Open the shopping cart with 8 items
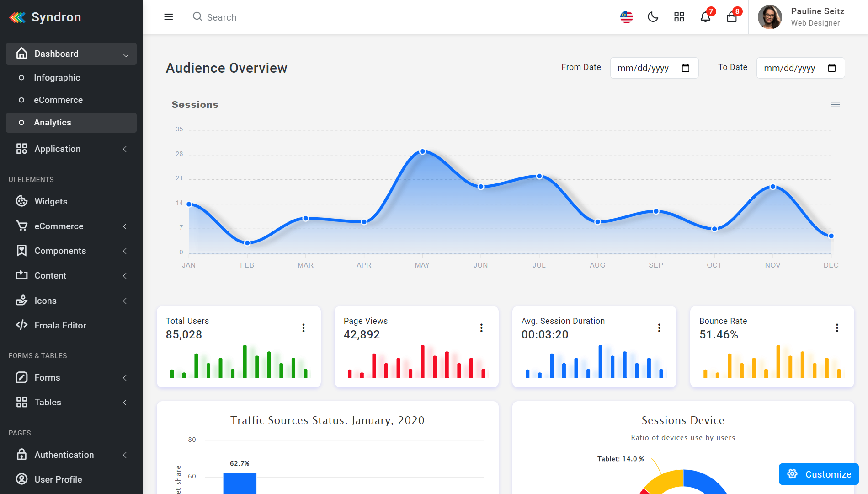868x494 pixels. point(732,17)
